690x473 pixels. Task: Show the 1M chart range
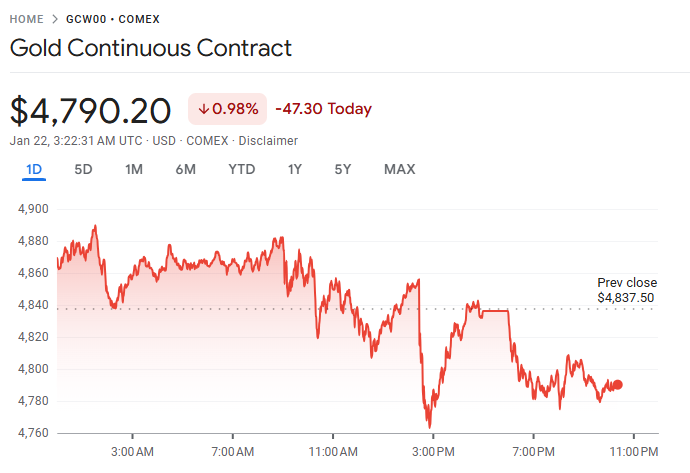click(x=134, y=169)
